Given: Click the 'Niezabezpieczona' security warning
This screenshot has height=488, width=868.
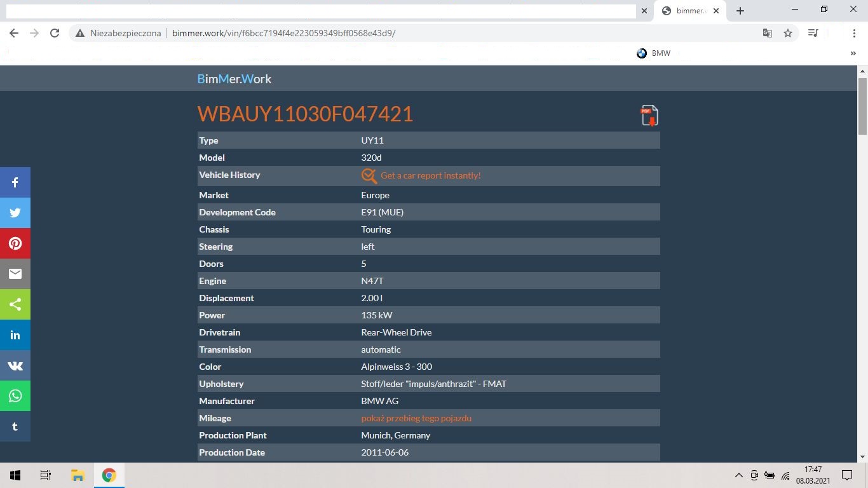Looking at the screenshot, I should pyautogui.click(x=118, y=33).
